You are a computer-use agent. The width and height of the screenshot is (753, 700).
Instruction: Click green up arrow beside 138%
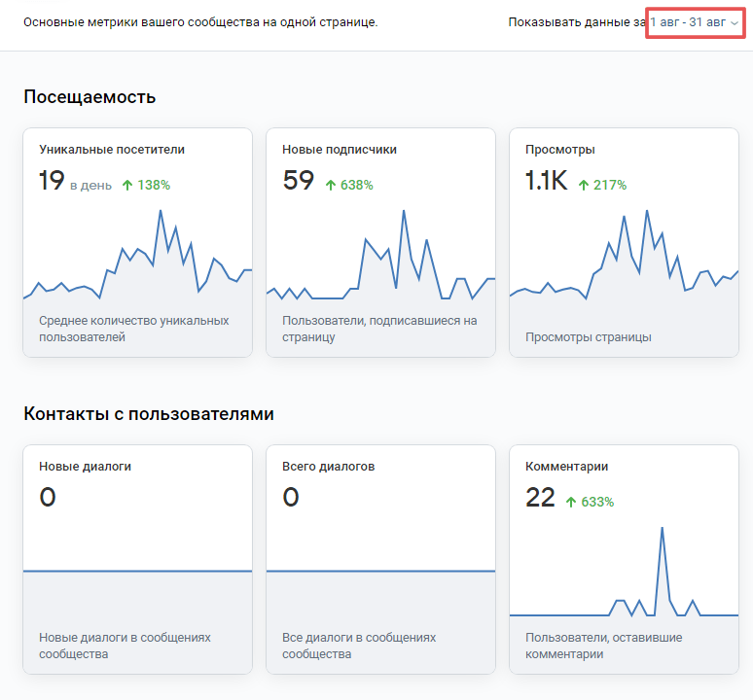pos(127,185)
